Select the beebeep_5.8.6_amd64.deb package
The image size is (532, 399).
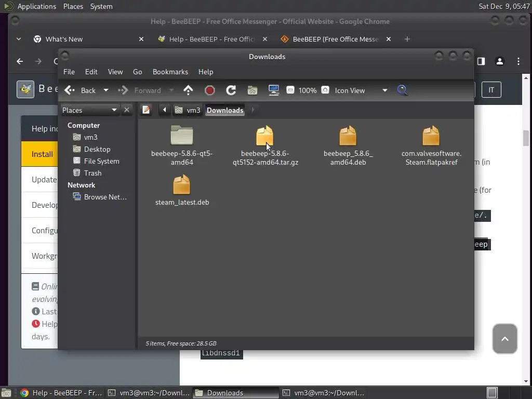348,145
